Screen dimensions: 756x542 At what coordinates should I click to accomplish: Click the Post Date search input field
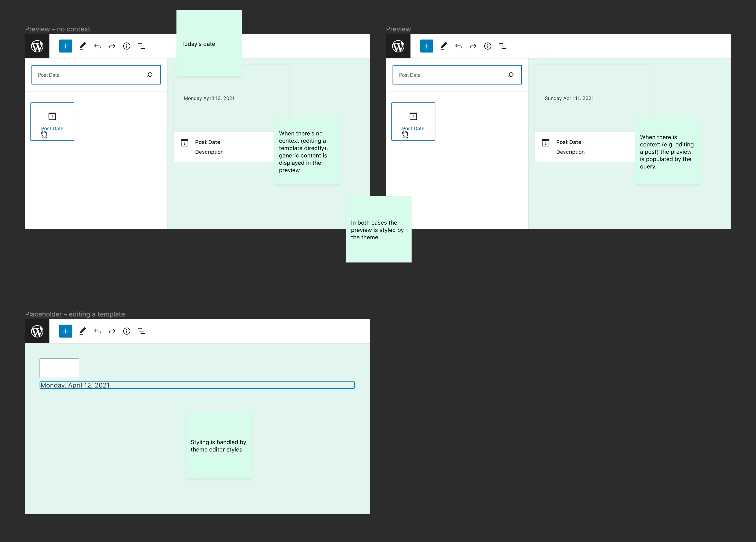click(x=95, y=75)
